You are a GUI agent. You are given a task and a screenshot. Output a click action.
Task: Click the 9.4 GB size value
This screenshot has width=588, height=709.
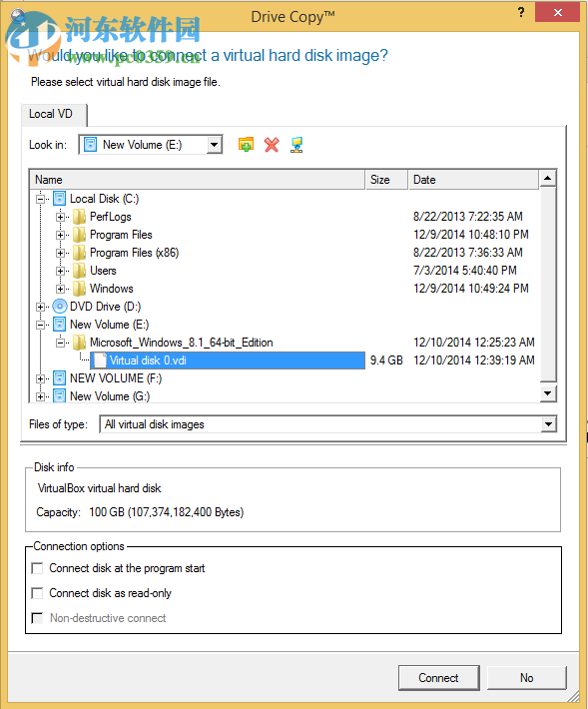[386, 360]
